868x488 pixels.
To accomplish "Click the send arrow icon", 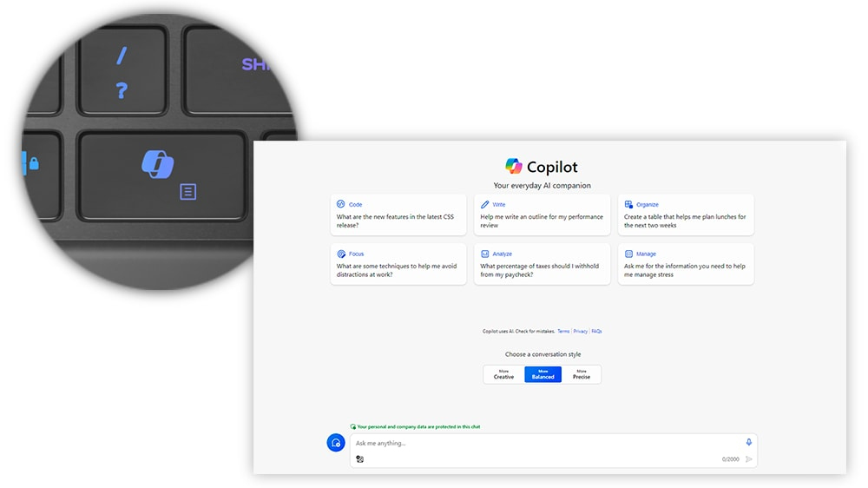I will pos(749,459).
